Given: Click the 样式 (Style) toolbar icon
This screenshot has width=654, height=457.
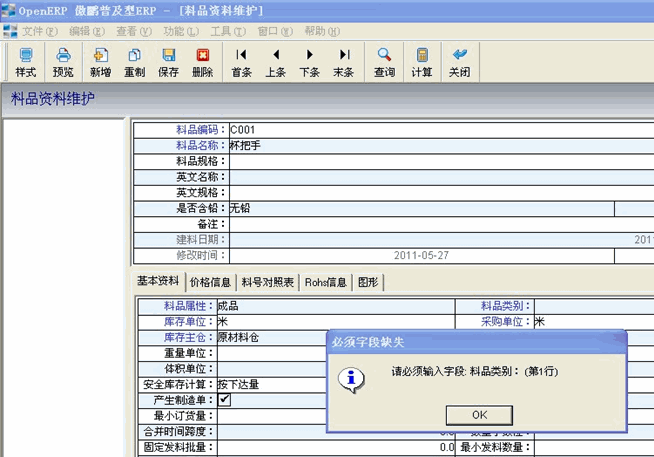Looking at the screenshot, I should coord(26,62).
